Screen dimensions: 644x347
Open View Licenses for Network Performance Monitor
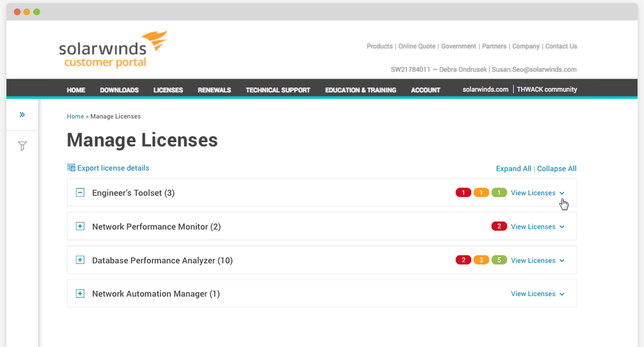tap(538, 227)
